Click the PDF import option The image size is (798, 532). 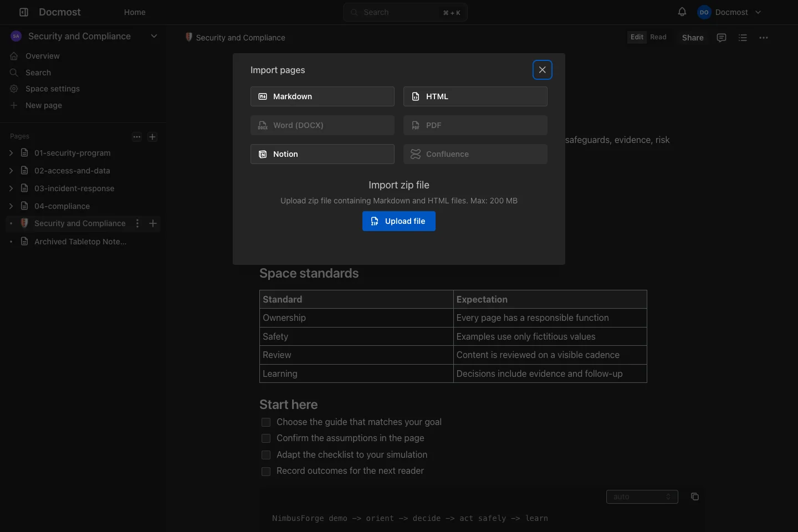[475, 125]
